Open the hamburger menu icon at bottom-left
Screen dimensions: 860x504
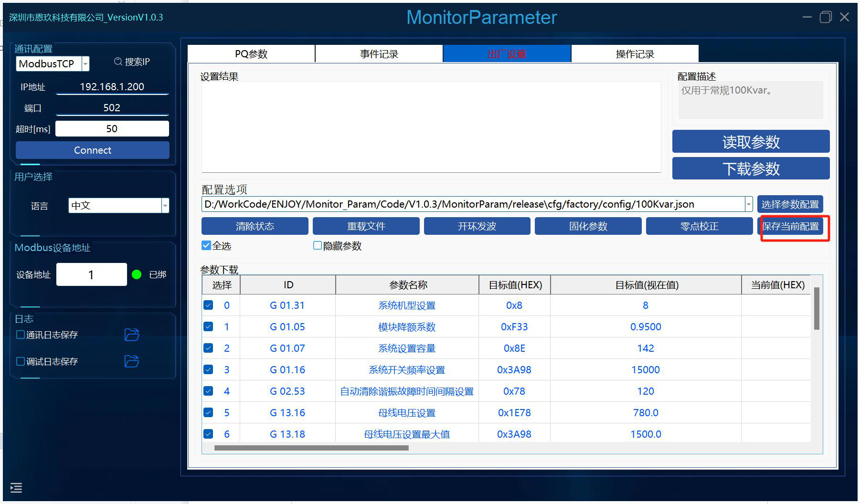[16, 488]
